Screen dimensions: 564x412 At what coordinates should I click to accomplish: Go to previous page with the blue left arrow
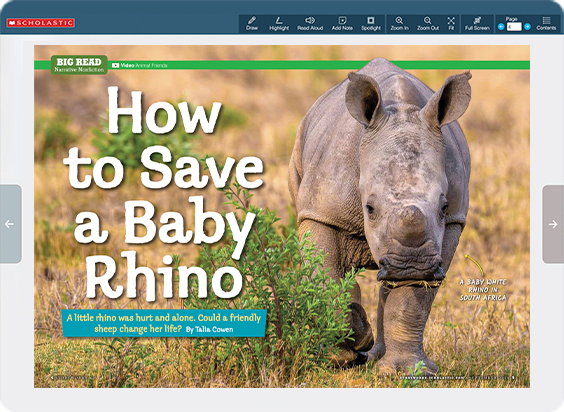501,27
